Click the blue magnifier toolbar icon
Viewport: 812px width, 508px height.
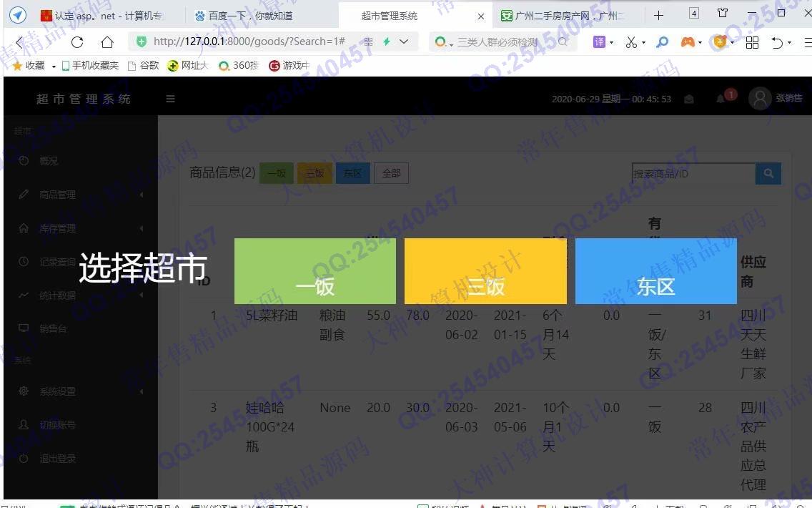click(x=663, y=42)
